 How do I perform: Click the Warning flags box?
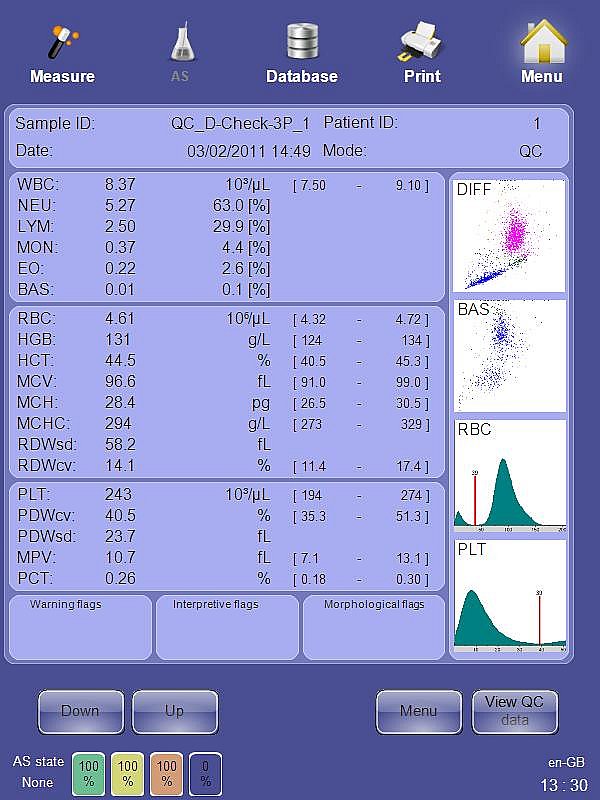click(x=80, y=628)
